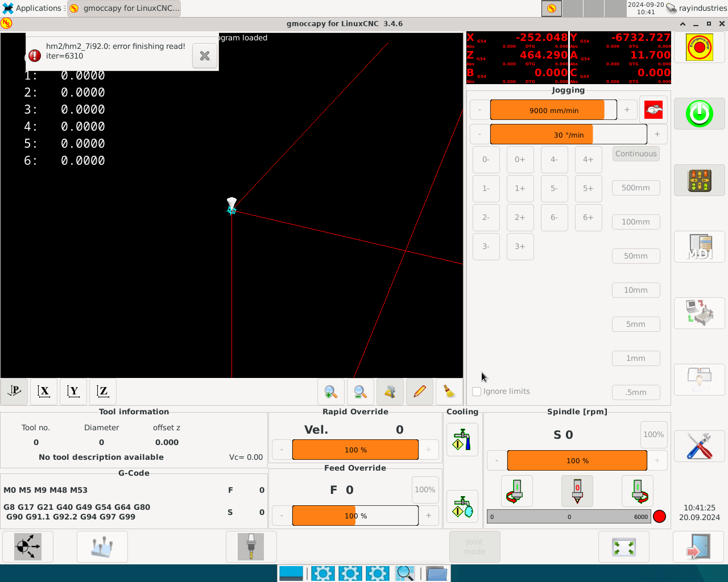Decrease spindle override with minus
This screenshot has width=728, height=582.
click(497, 461)
